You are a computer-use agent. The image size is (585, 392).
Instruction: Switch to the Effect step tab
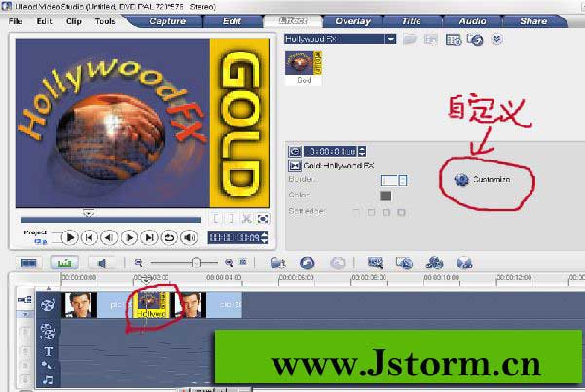point(293,21)
